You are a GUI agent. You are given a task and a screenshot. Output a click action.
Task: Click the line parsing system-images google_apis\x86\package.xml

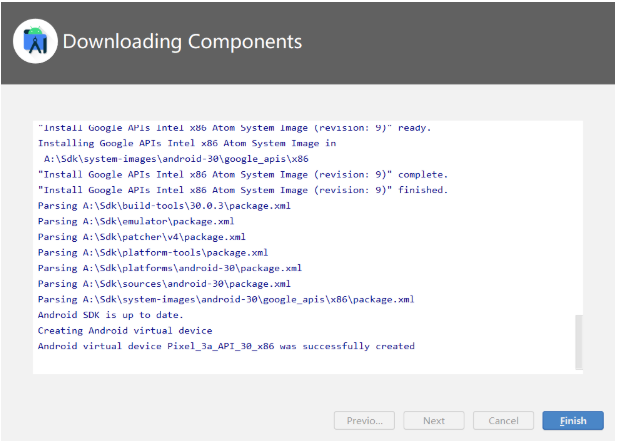point(226,299)
